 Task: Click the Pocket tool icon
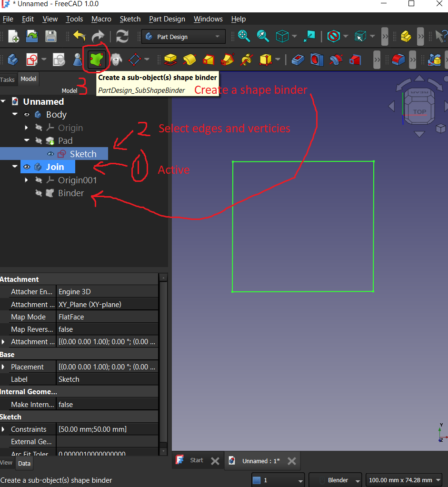(x=298, y=60)
